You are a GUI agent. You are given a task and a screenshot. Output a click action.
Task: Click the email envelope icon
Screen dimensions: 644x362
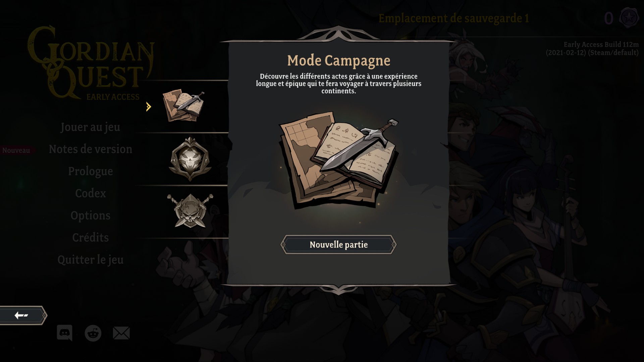point(121,333)
